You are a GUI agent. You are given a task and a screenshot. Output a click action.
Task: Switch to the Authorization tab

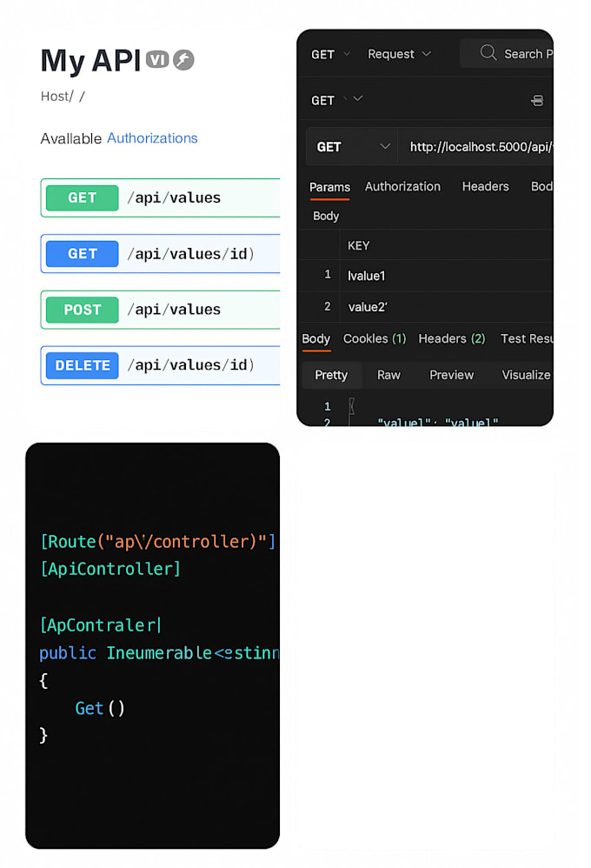coord(402,186)
